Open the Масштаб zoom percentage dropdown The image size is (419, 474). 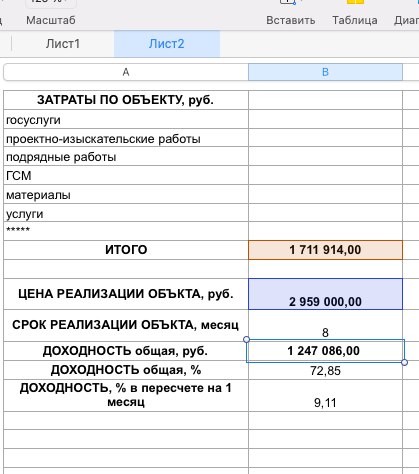pyautogui.click(x=51, y=3)
